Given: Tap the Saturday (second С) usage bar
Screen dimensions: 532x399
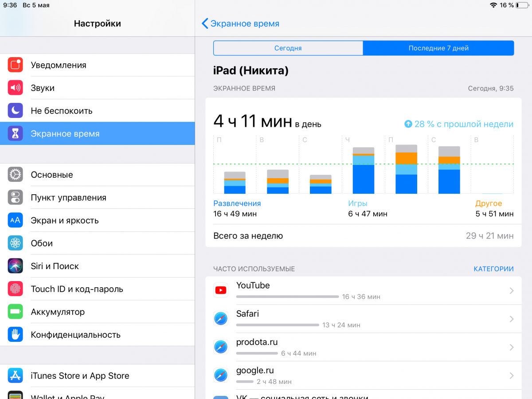Looking at the screenshot, I should [x=449, y=170].
